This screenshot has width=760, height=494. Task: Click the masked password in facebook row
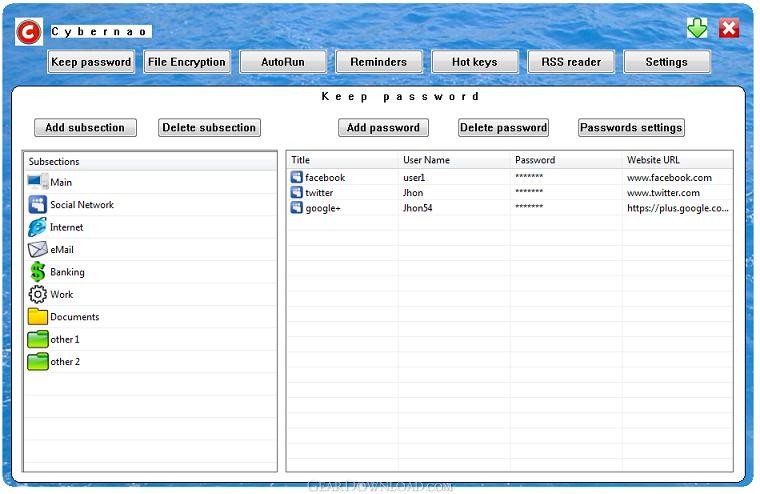(529, 176)
